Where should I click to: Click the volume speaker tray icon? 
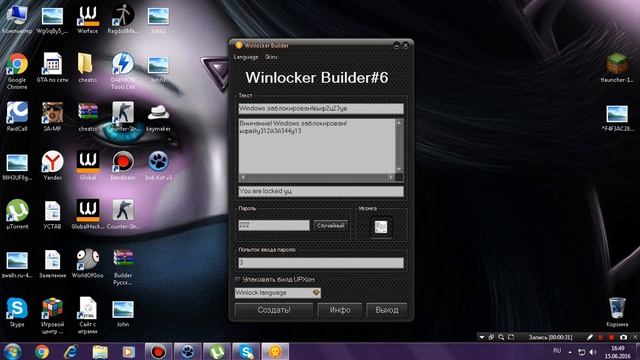coord(593,351)
